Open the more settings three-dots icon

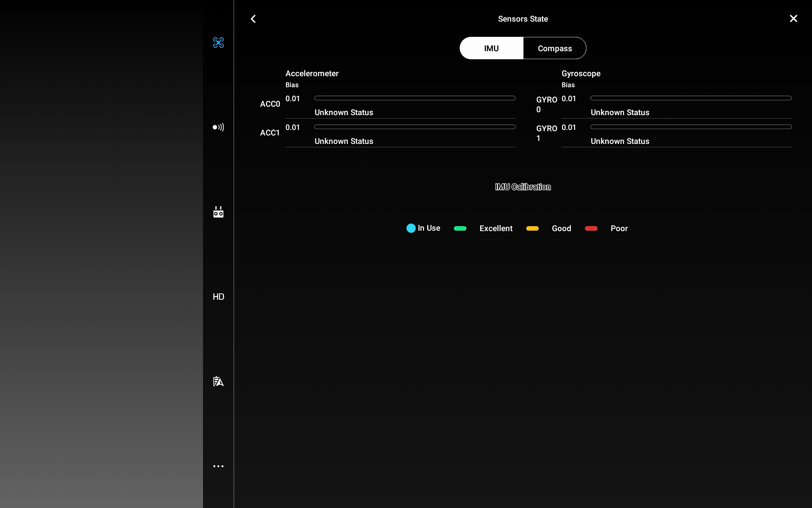(218, 466)
